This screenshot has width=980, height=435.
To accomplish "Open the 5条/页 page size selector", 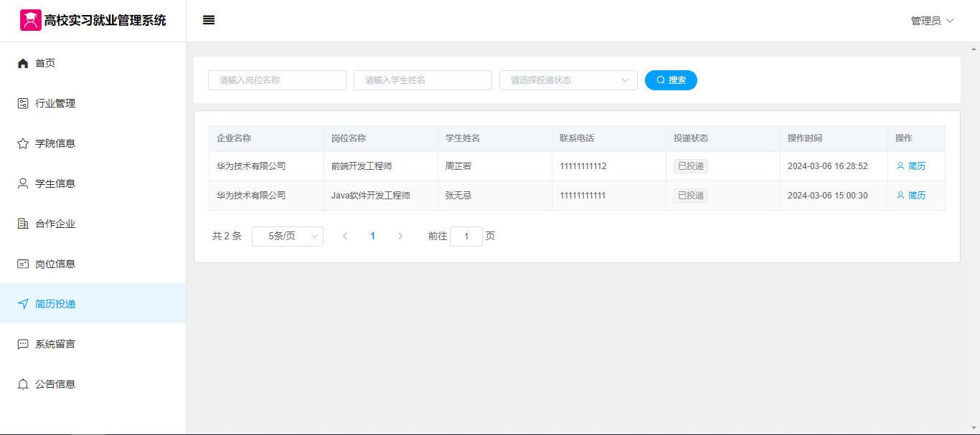I will point(288,236).
